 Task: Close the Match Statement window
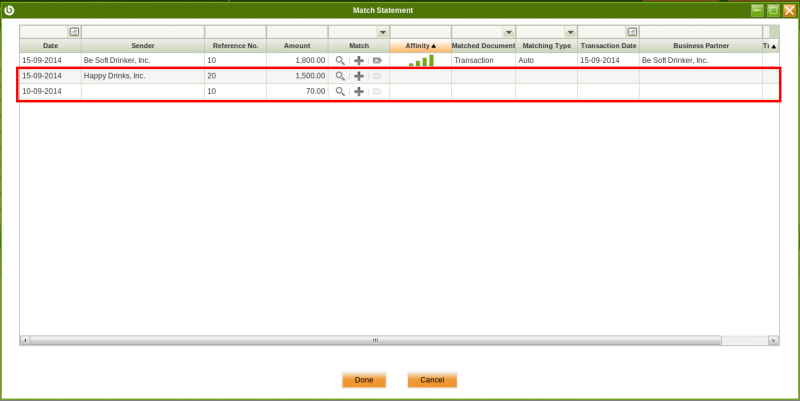click(x=789, y=10)
